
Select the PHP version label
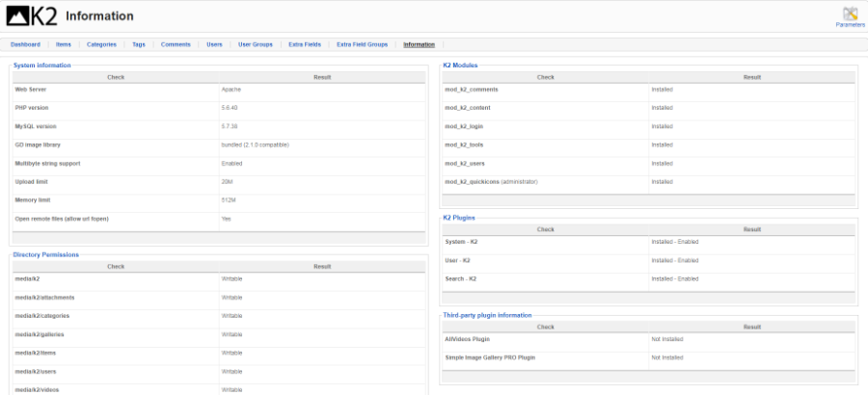point(32,108)
